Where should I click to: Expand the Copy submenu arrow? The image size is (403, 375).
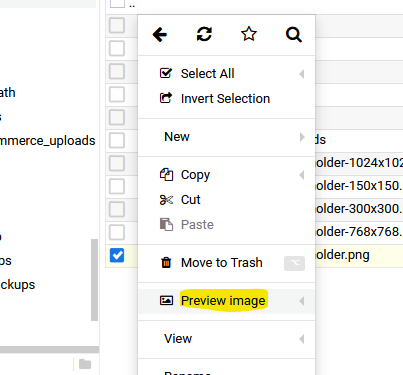301,175
